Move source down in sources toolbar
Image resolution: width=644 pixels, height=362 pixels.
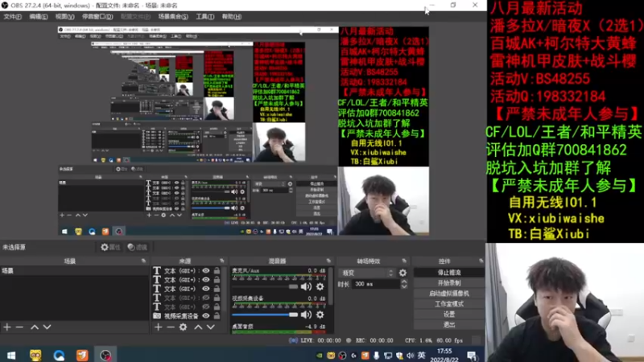(x=211, y=327)
